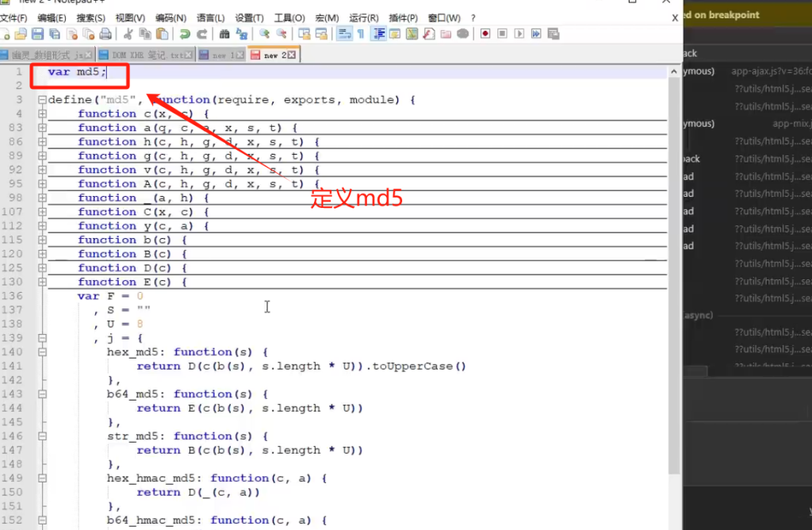Toggle synchronized horizontal scrolling
This screenshot has height=530, width=812.
[321, 34]
